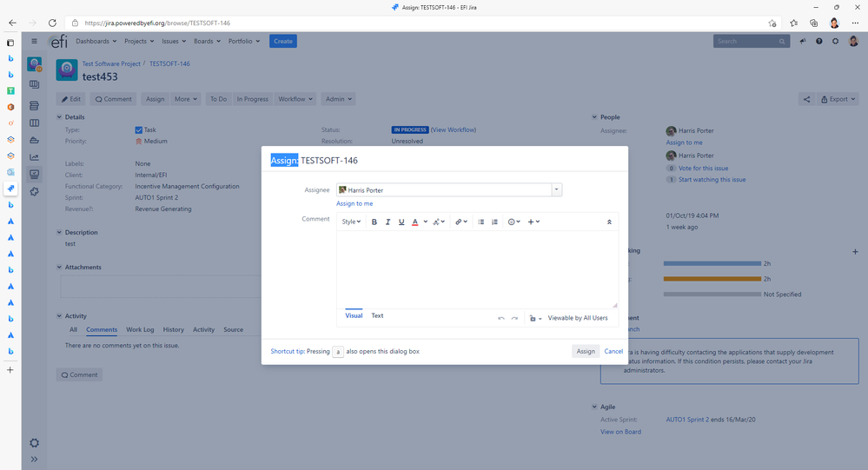Image resolution: width=868 pixels, height=470 pixels.
Task: Click the Jira search field
Action: click(752, 42)
